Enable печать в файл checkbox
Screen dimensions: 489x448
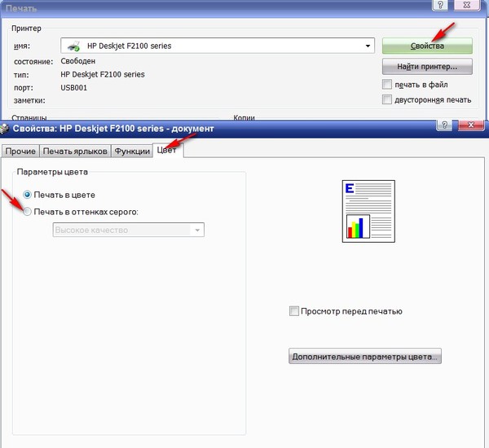pyautogui.click(x=386, y=85)
